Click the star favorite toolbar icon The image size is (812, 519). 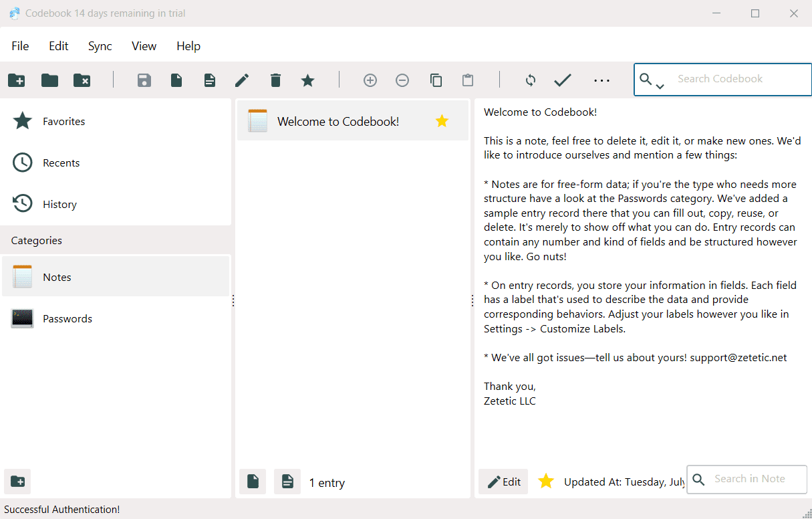pos(307,80)
